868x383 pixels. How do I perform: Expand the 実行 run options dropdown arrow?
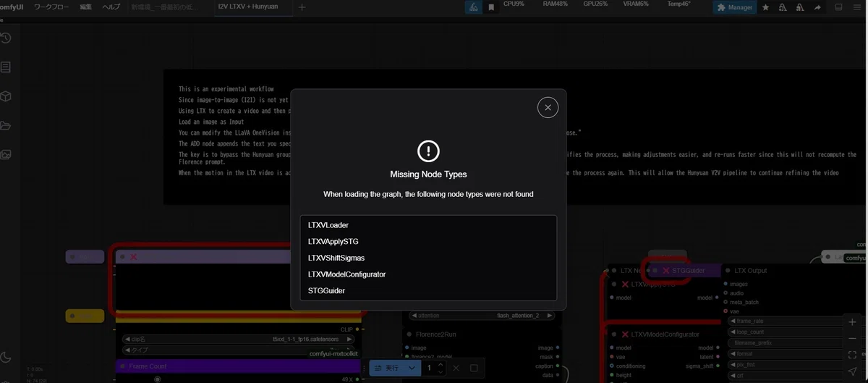(x=412, y=368)
